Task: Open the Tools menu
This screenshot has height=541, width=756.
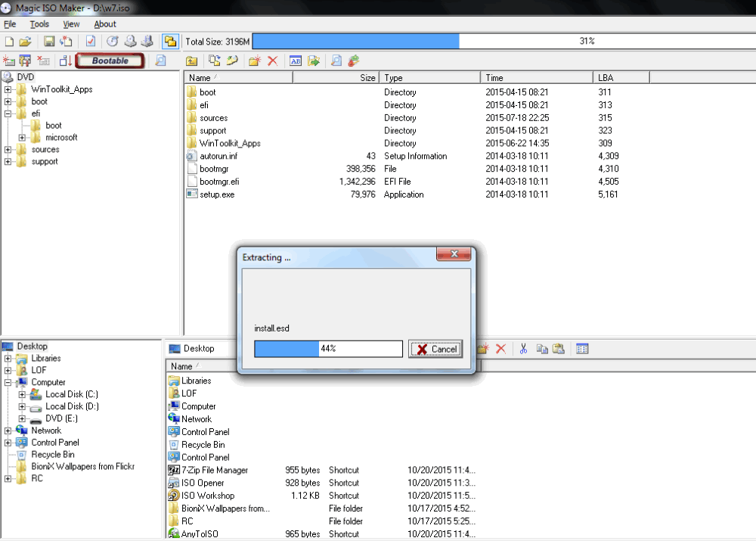Action: click(x=39, y=24)
